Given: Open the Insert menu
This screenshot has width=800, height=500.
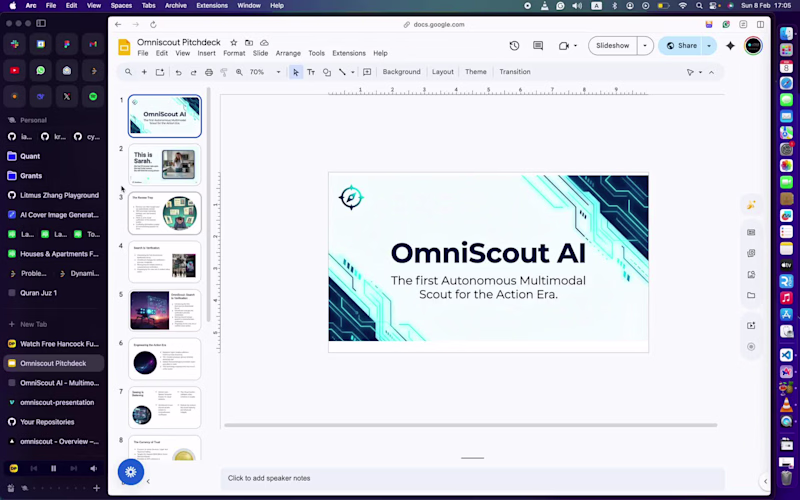Looking at the screenshot, I should pyautogui.click(x=206, y=53).
